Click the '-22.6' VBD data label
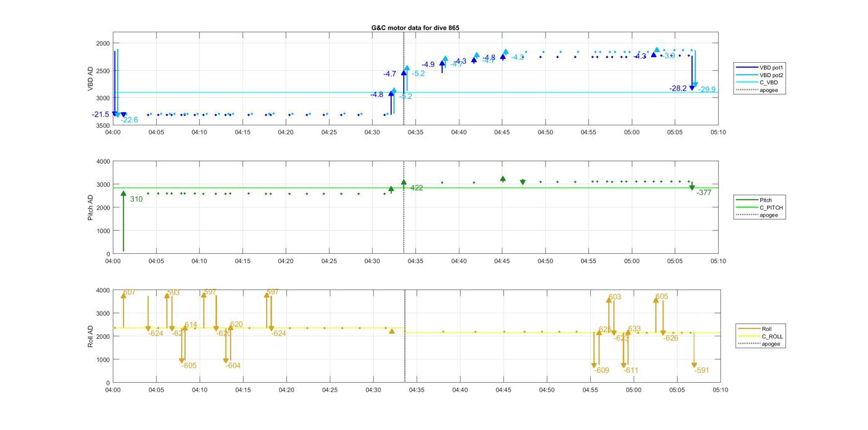Viewport: 868px width, 430px height. click(129, 120)
